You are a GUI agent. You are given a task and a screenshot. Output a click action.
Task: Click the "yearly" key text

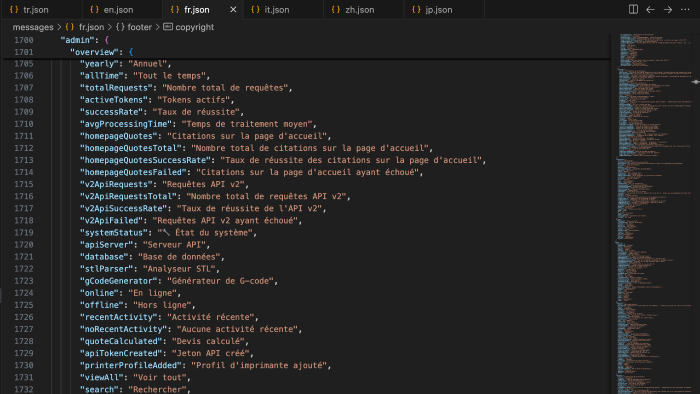tap(99, 64)
